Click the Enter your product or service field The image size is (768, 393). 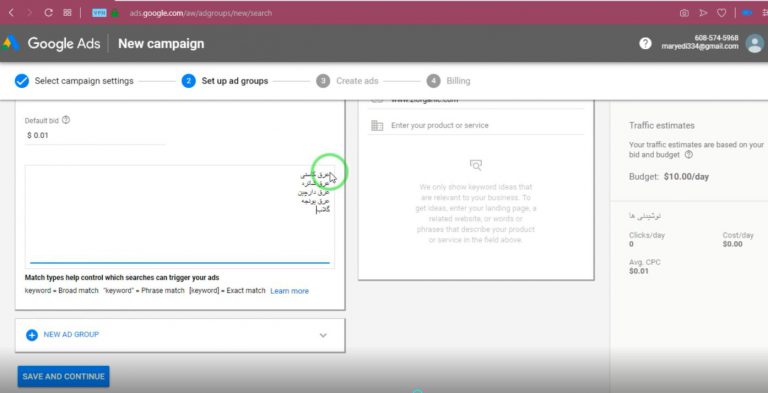pyautogui.click(x=476, y=125)
